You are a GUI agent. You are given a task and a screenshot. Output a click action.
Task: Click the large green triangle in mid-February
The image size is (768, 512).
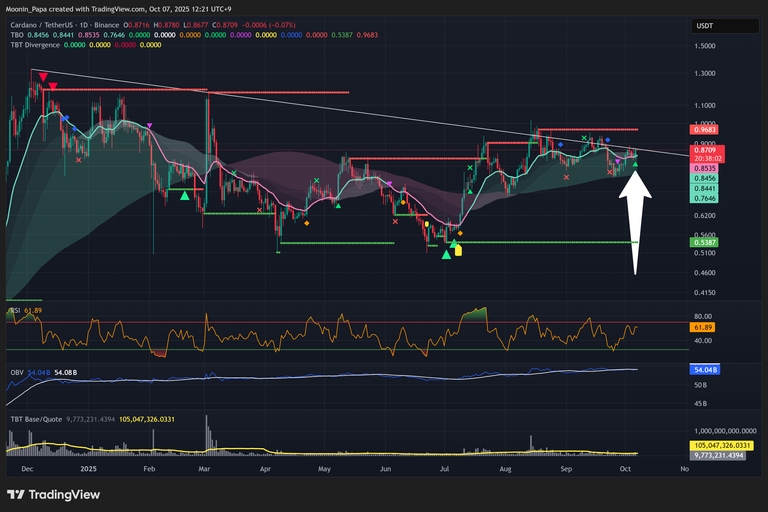[x=184, y=196]
